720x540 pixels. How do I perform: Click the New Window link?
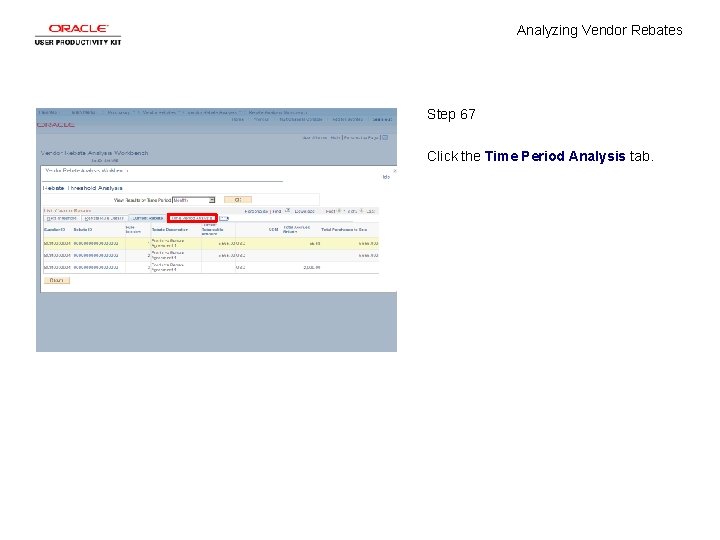click(x=315, y=138)
